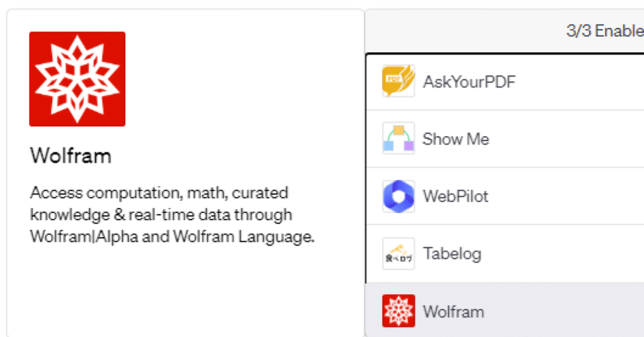Image resolution: width=644 pixels, height=337 pixels.
Task: Click the Tabelog plugin icon
Action: coord(398,254)
